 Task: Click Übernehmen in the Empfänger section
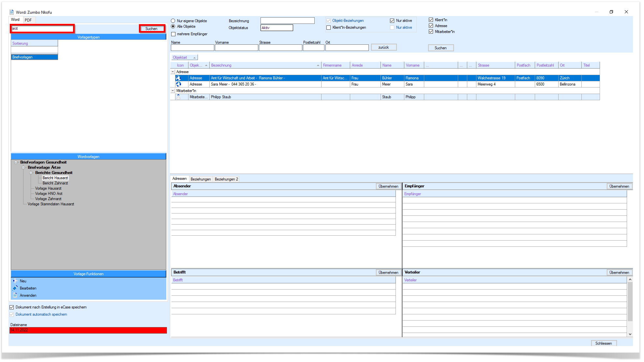(x=619, y=186)
